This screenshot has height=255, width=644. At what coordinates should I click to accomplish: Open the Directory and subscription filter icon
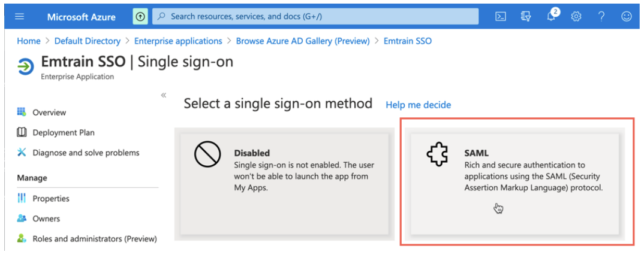(x=526, y=16)
